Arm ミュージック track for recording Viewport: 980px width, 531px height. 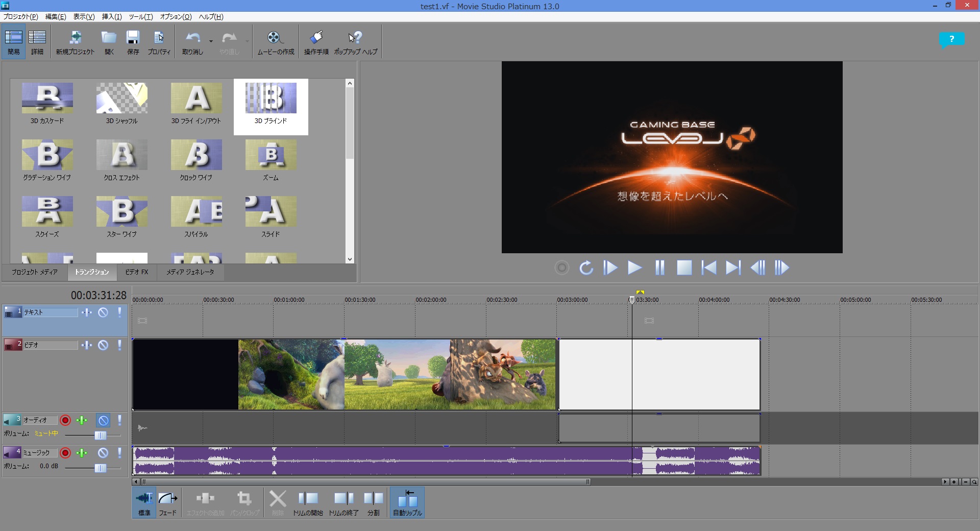coord(65,453)
